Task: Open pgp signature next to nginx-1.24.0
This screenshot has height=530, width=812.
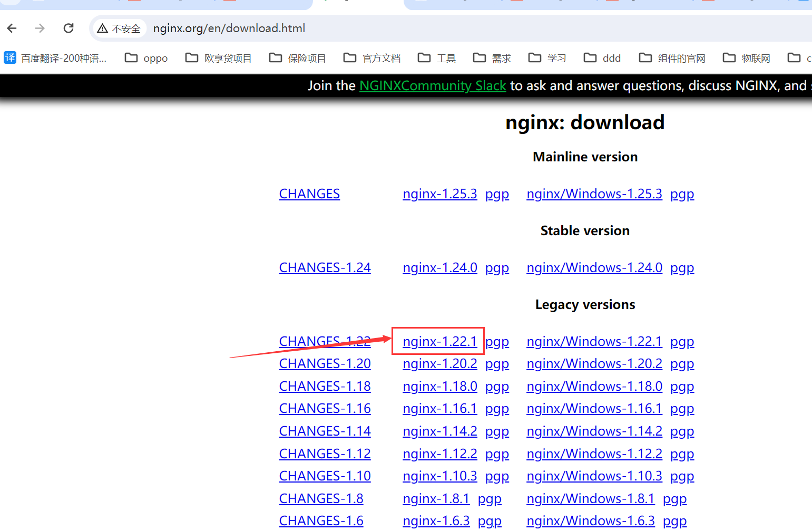Action: pos(497,268)
